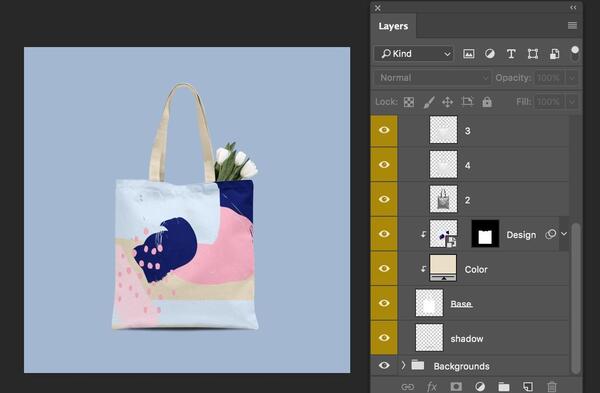Viewport: 600px width, 393px height.
Task: Lock transparent pixels icon
Action: click(409, 102)
